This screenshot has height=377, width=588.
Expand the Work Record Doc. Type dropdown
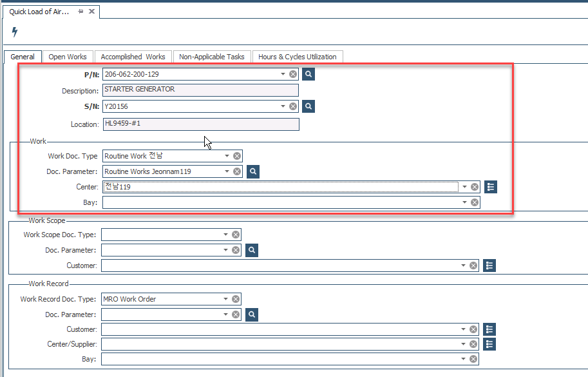click(225, 299)
